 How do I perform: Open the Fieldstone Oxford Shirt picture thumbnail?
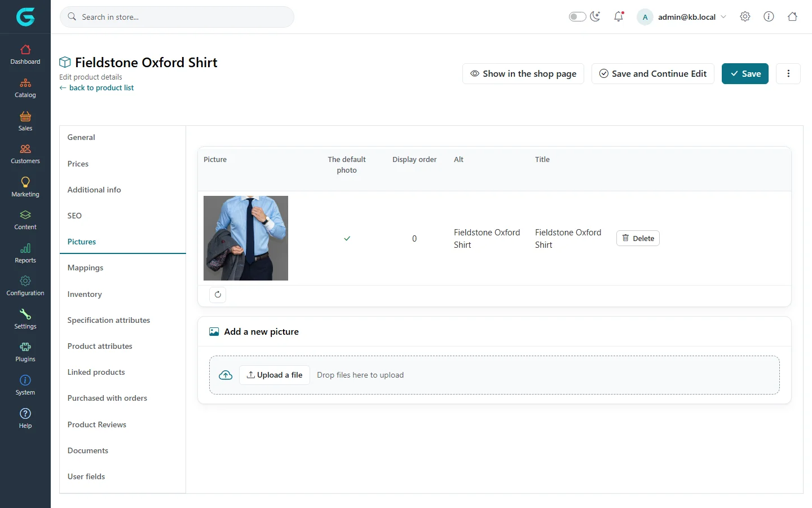[x=246, y=238]
